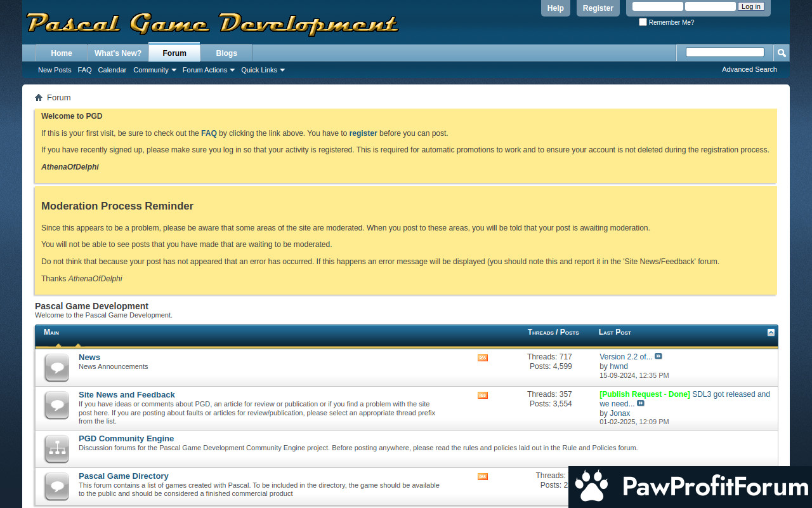
Task: Click the Last Post column header
Action: (x=615, y=332)
